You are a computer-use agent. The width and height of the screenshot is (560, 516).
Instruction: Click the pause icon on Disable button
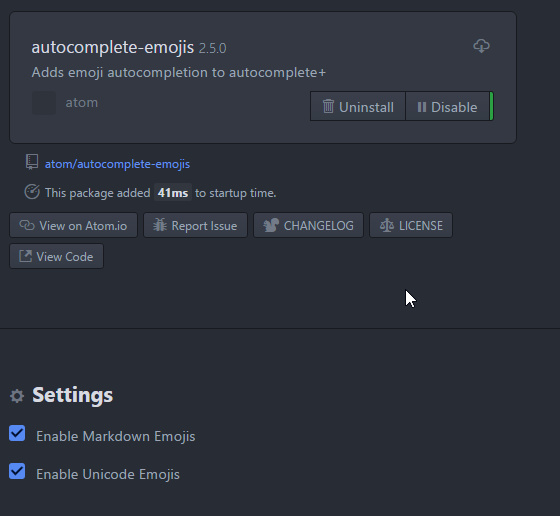[x=422, y=107]
